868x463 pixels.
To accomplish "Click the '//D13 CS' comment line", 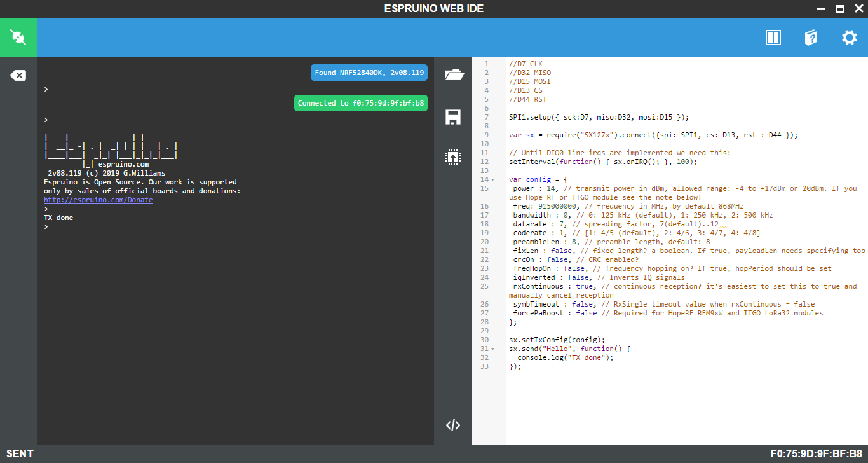I will (526, 90).
